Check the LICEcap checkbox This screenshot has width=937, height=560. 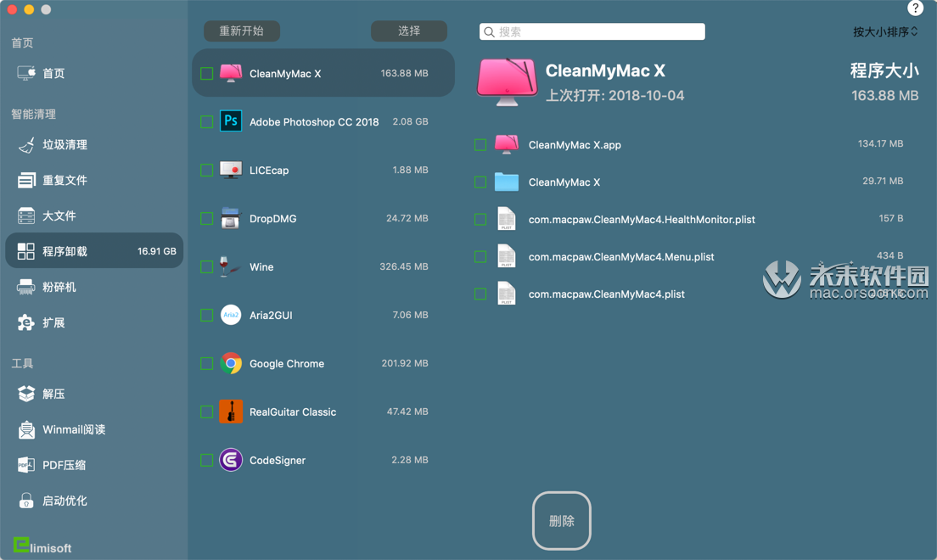point(207,171)
